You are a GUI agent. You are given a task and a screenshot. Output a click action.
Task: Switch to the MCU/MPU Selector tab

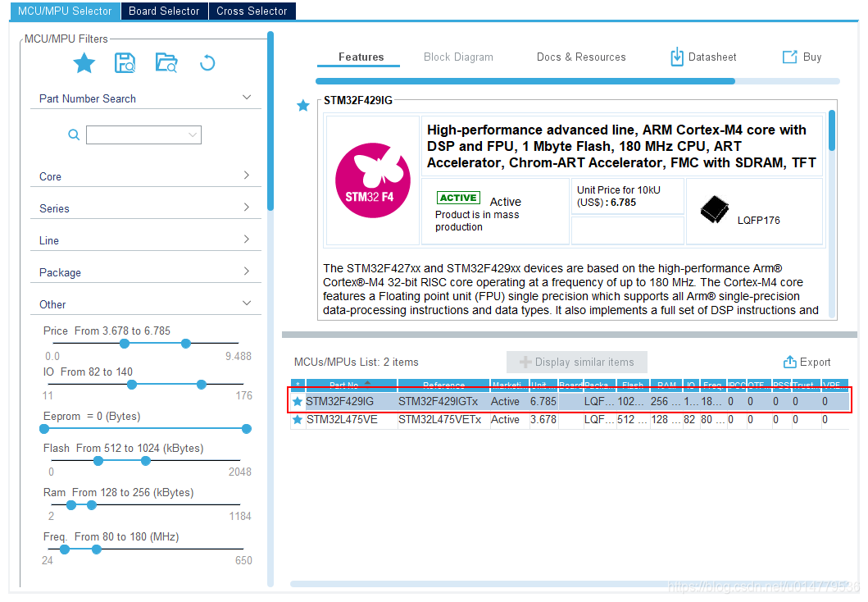[65, 11]
